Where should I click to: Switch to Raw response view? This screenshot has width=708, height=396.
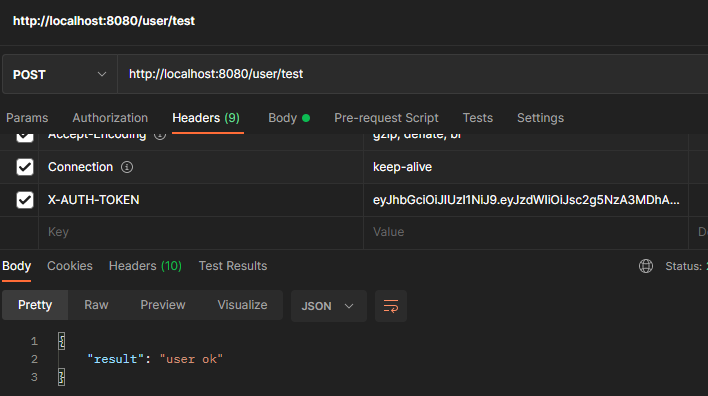(96, 305)
